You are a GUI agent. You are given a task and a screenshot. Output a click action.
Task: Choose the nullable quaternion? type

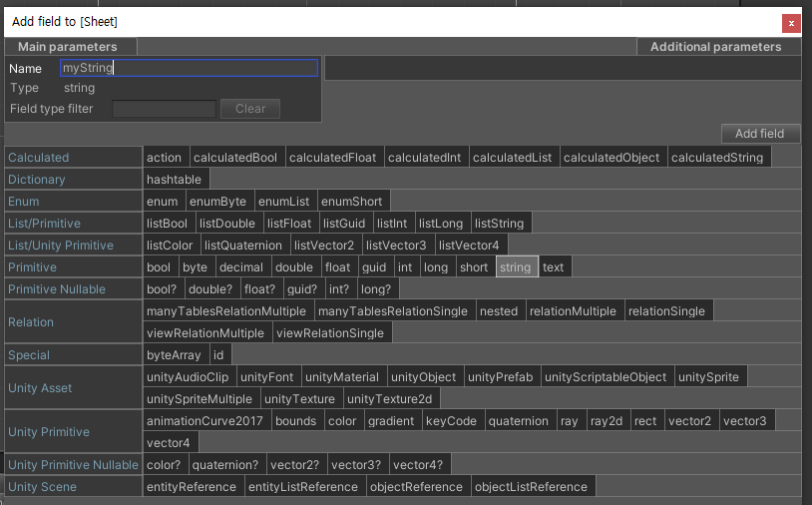[x=225, y=465]
